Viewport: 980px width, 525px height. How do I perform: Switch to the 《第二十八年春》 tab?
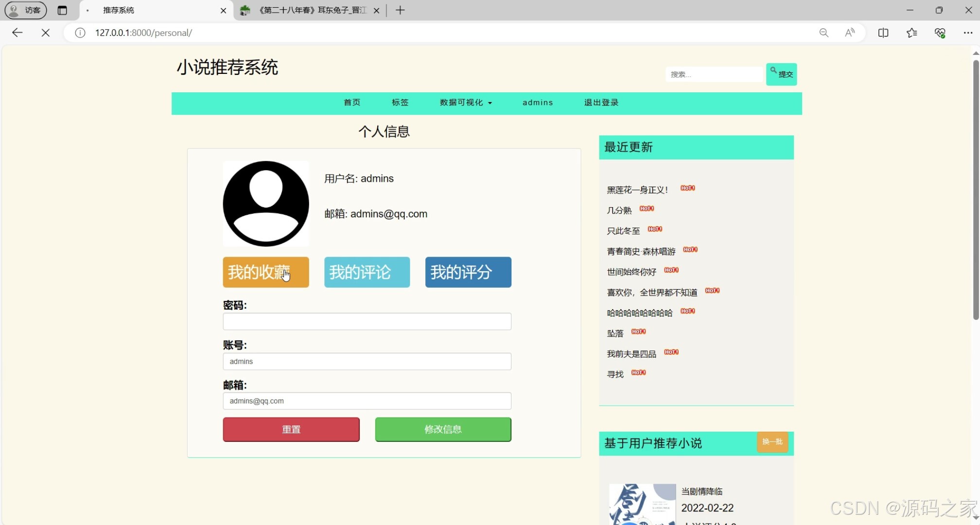tap(306, 10)
